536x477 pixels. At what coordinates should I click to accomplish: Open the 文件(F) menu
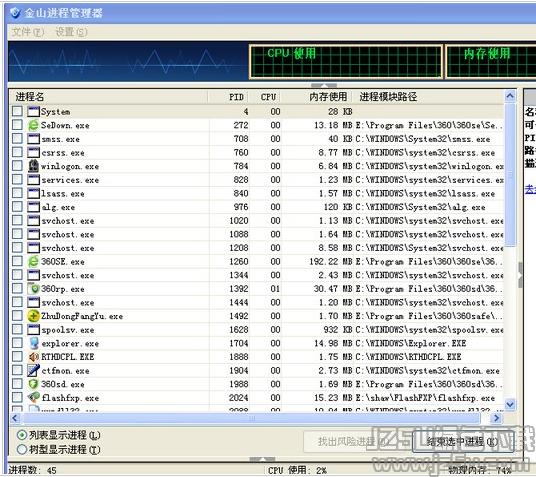pos(28,32)
